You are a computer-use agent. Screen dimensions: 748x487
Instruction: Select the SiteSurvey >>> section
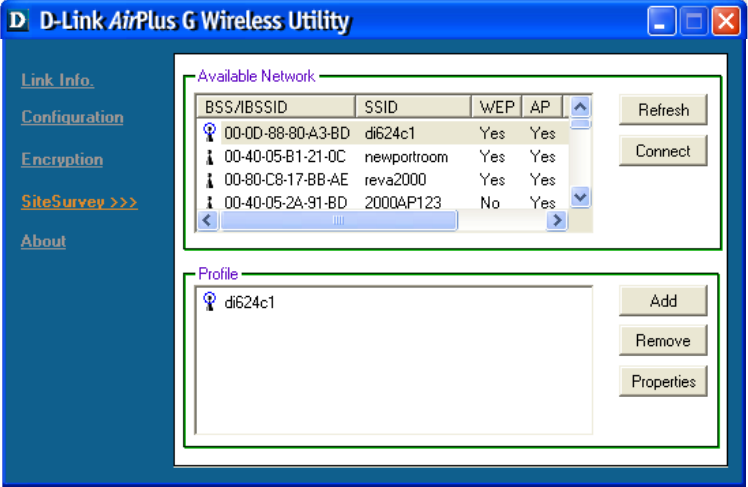[x=79, y=201]
